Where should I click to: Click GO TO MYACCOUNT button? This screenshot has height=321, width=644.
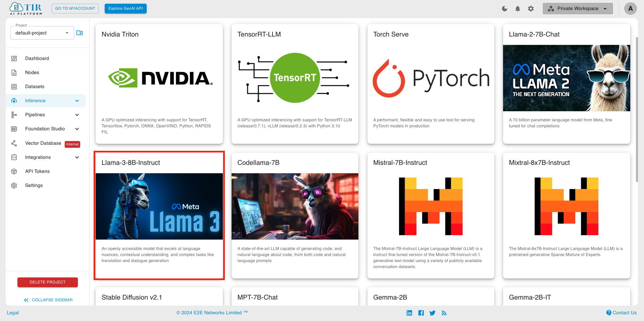(x=75, y=8)
